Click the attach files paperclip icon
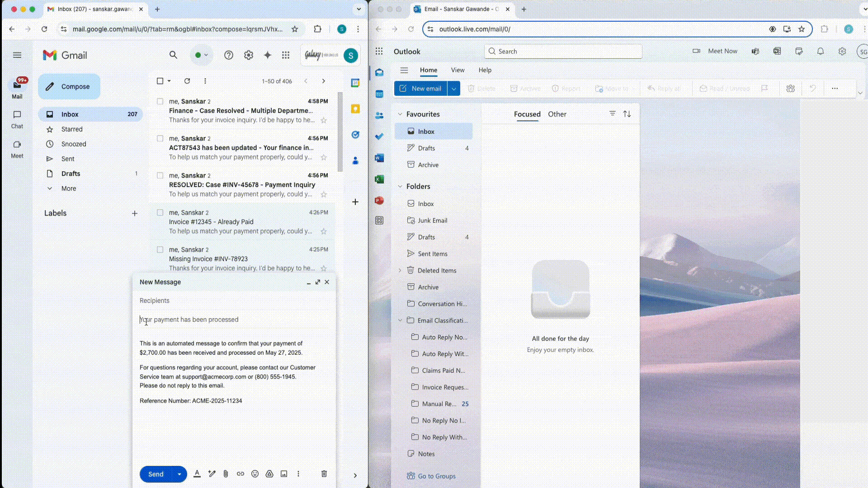This screenshot has width=868, height=488. point(226,474)
